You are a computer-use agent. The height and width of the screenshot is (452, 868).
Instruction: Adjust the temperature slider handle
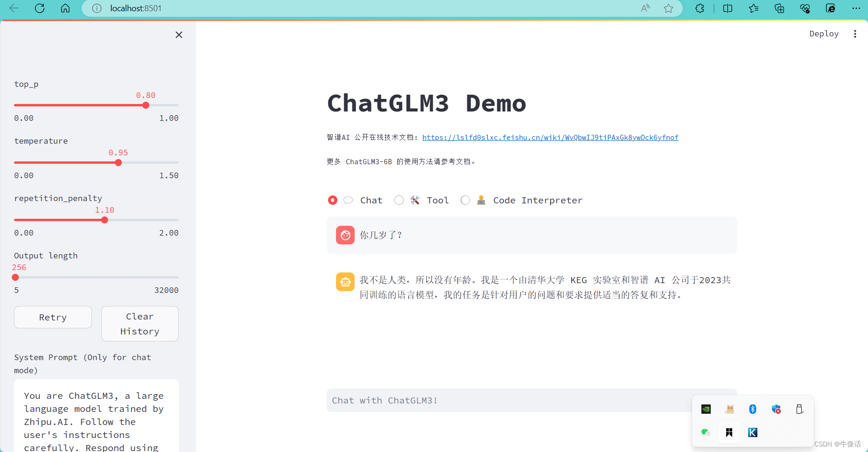point(119,163)
